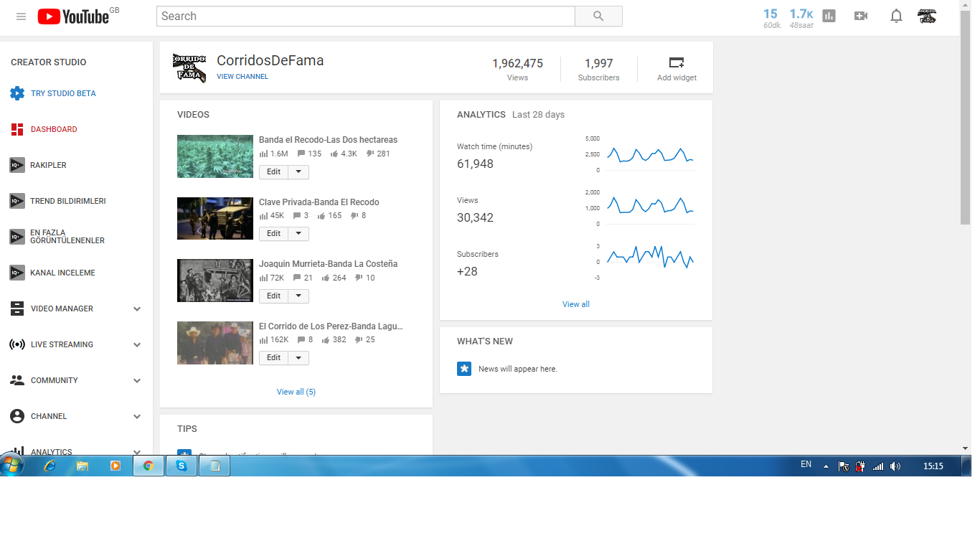This screenshot has width=980, height=551.
Task: Click the volume speaker tray icon
Action: point(895,466)
